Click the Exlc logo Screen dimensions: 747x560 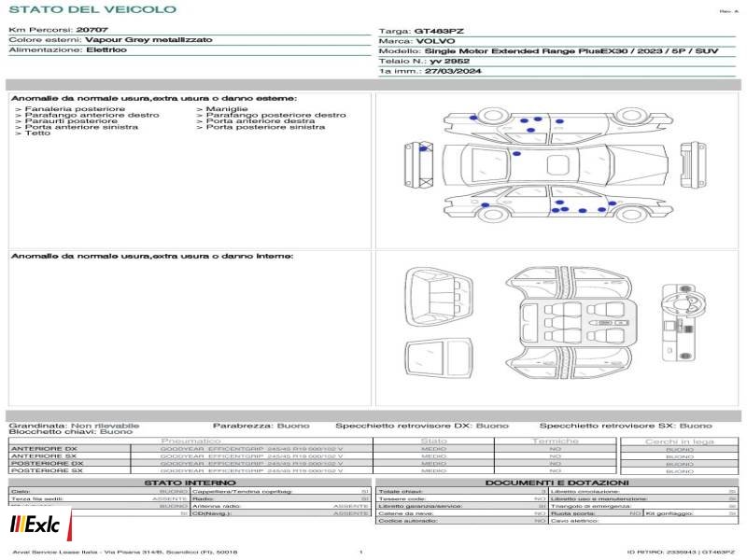coord(35,525)
